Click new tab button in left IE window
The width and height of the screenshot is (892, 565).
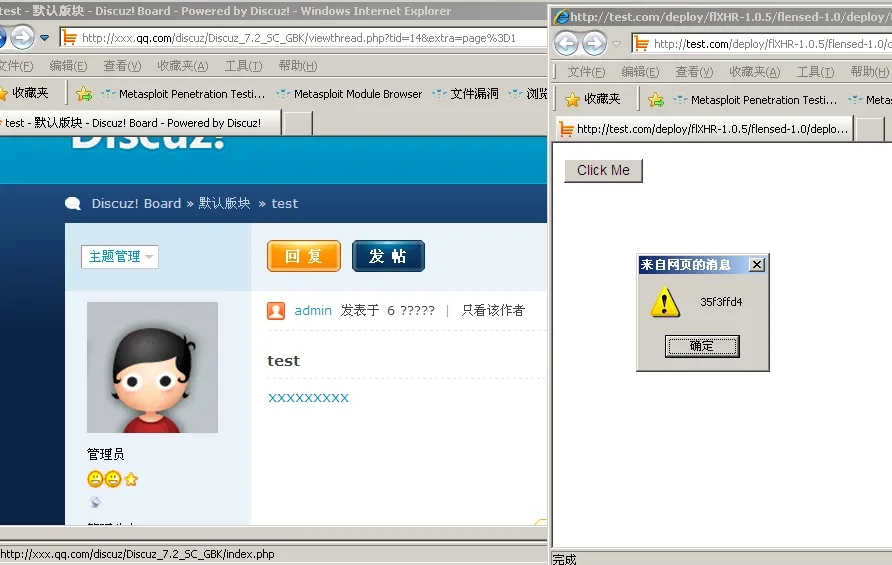pyautogui.click(x=298, y=123)
